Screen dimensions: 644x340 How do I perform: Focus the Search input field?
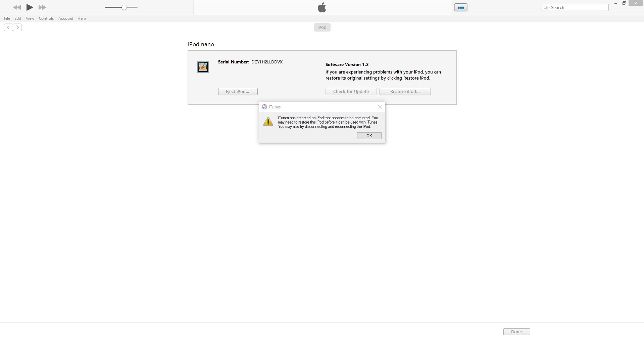(x=575, y=7)
